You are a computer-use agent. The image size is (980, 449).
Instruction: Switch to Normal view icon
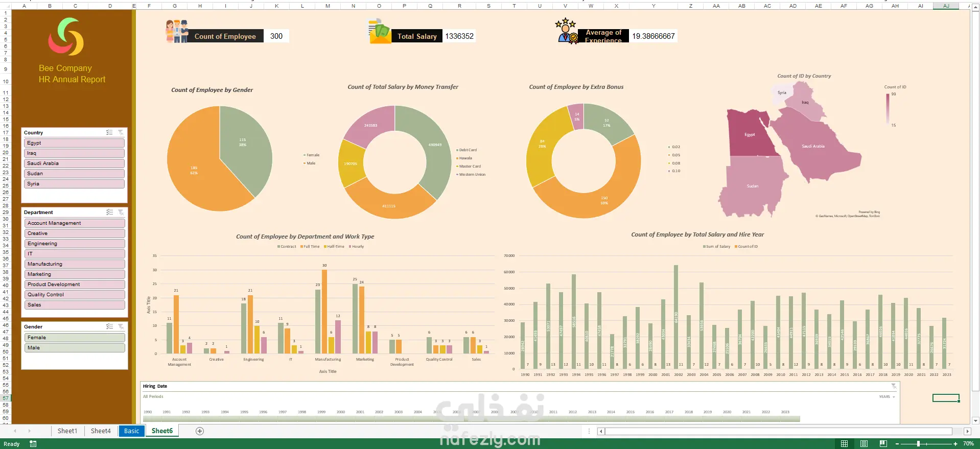845,443
